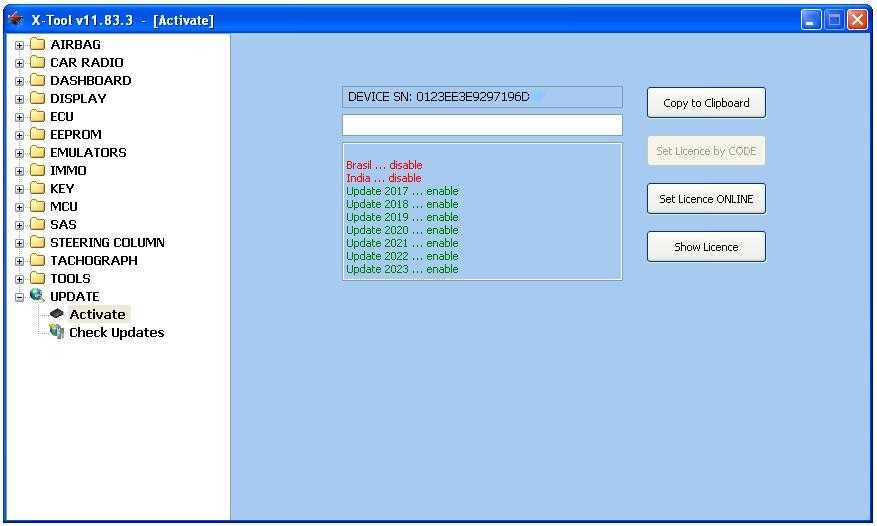Click the Set Licence by CODE button
The width and height of the screenshot is (877, 526).
tap(706, 151)
